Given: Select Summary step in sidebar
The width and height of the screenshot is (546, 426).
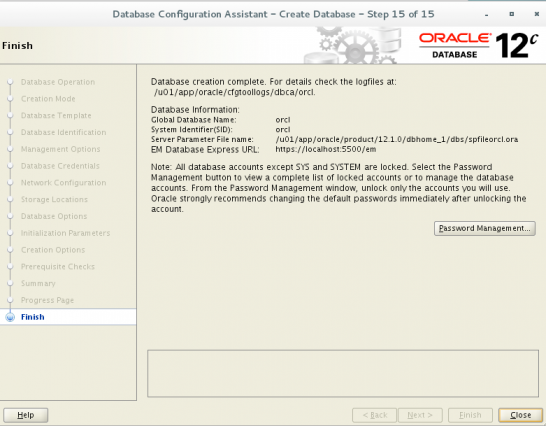Looking at the screenshot, I should tap(38, 283).
